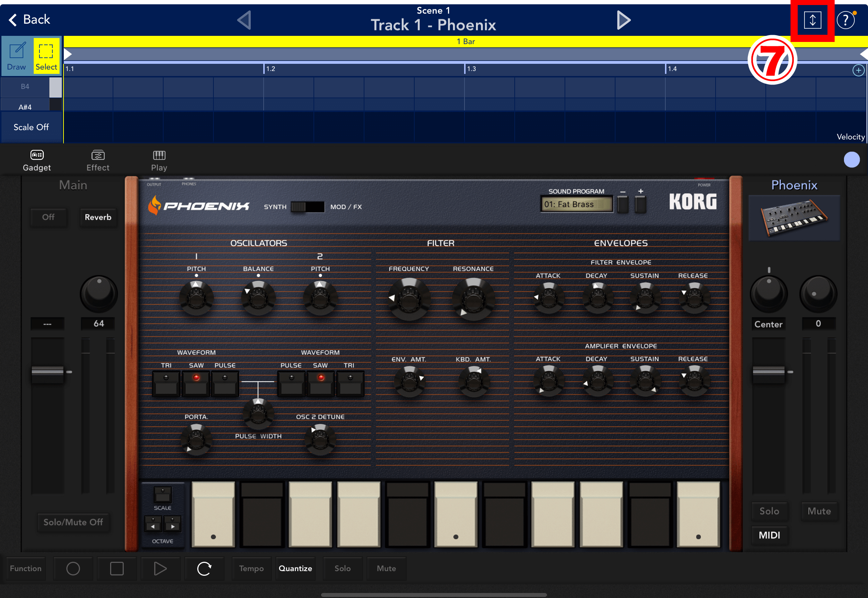Open MIDI settings for Phoenix
This screenshot has height=598, width=868.
click(x=769, y=535)
